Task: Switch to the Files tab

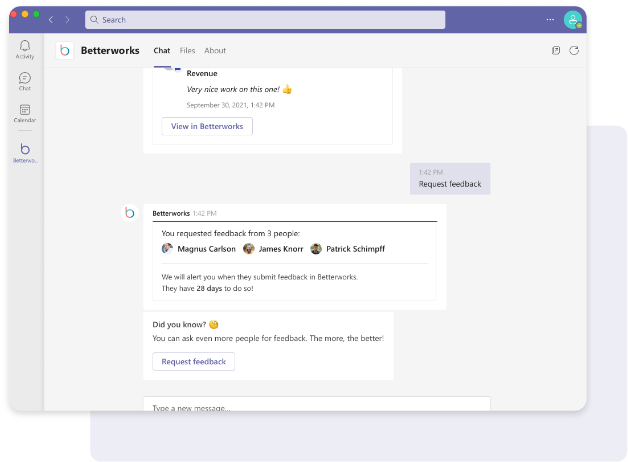Action: (187, 50)
